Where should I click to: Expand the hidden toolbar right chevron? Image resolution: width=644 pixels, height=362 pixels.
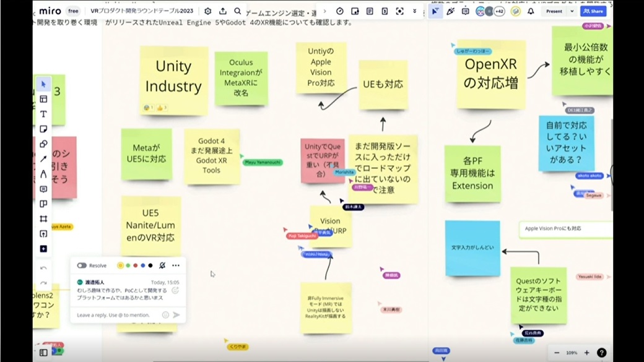pyautogui.click(x=325, y=11)
